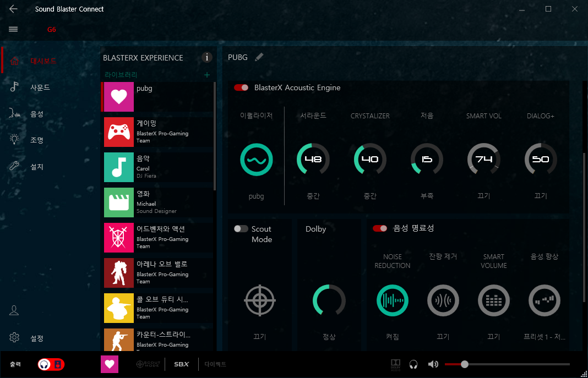Click the headphones icon in bottom bar
Screen dimensions: 588x378
click(x=413, y=364)
